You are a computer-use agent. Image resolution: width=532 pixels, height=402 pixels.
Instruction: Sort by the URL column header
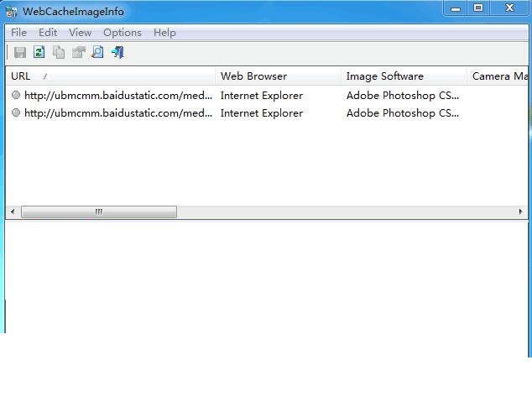pos(109,76)
